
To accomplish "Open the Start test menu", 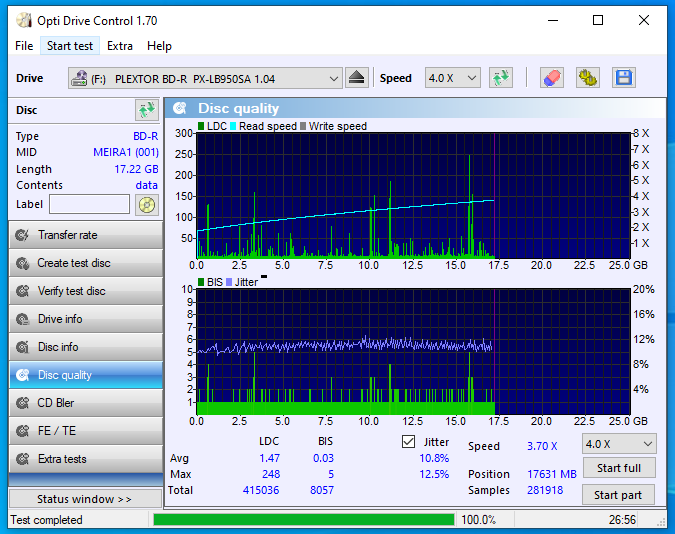I will coord(70,46).
